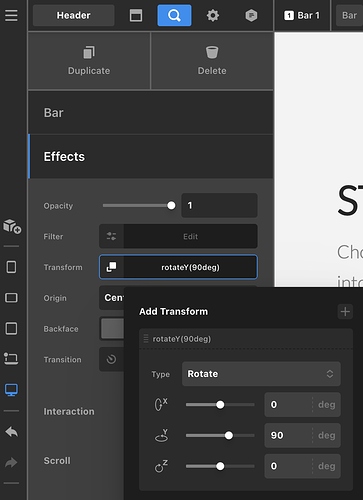Click the Opacity value field
The image size is (363, 500).
coord(219,205)
